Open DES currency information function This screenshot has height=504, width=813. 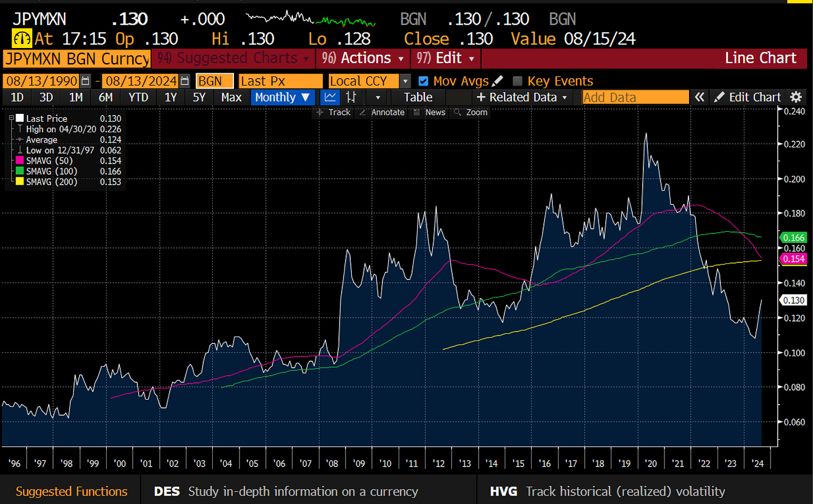(x=286, y=491)
